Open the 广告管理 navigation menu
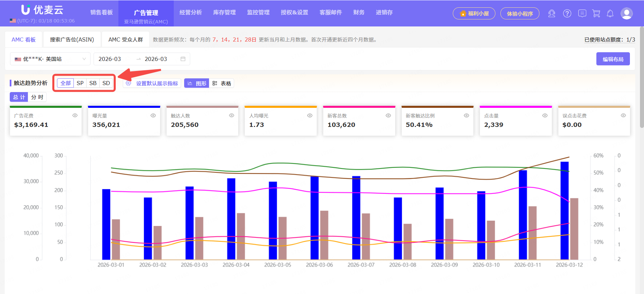 (146, 13)
